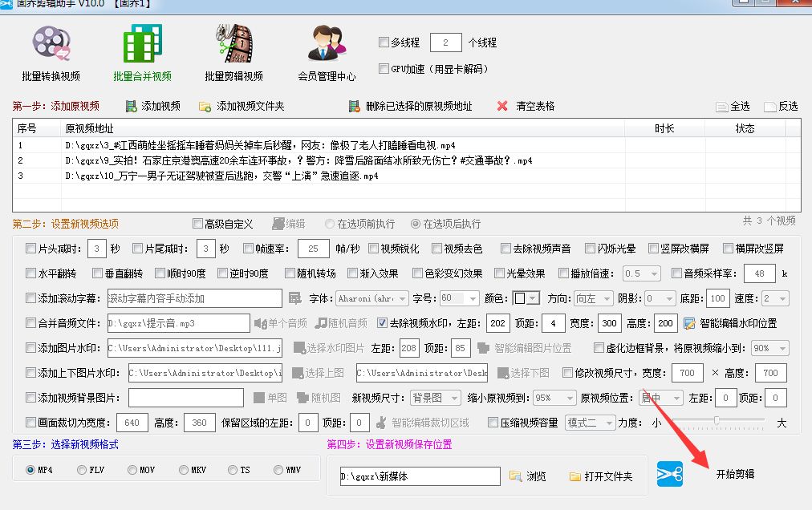Select the FLV format radio button
812x510 pixels.
(x=81, y=470)
